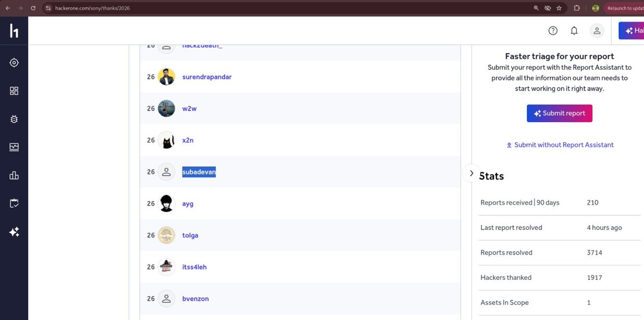Click Faster triage for your report heading
The image size is (644, 320).
(560, 56)
